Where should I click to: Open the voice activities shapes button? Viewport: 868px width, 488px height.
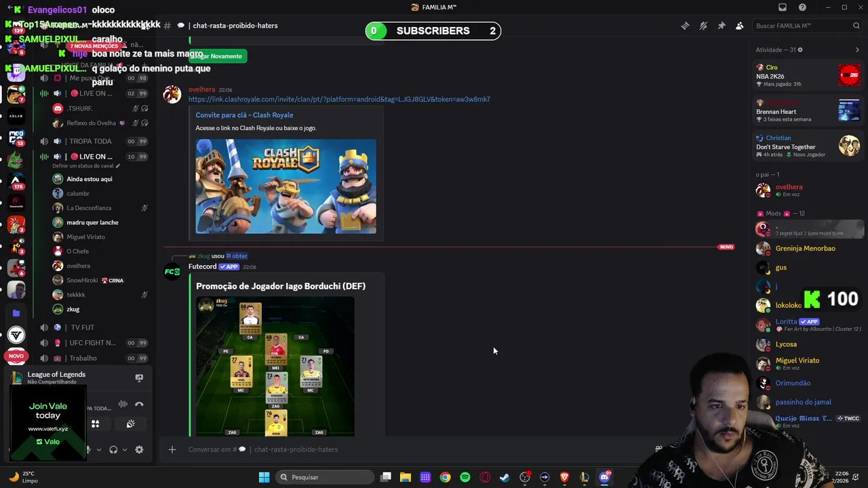point(96,424)
